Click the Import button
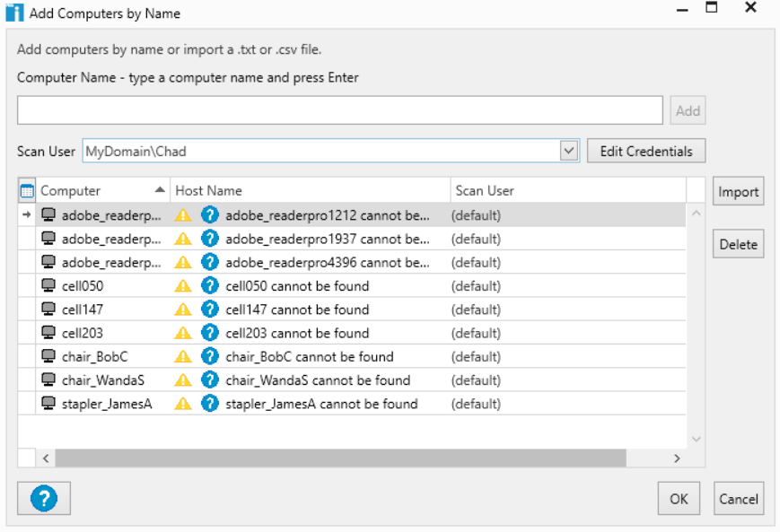This screenshot has width=780, height=532. [x=738, y=191]
